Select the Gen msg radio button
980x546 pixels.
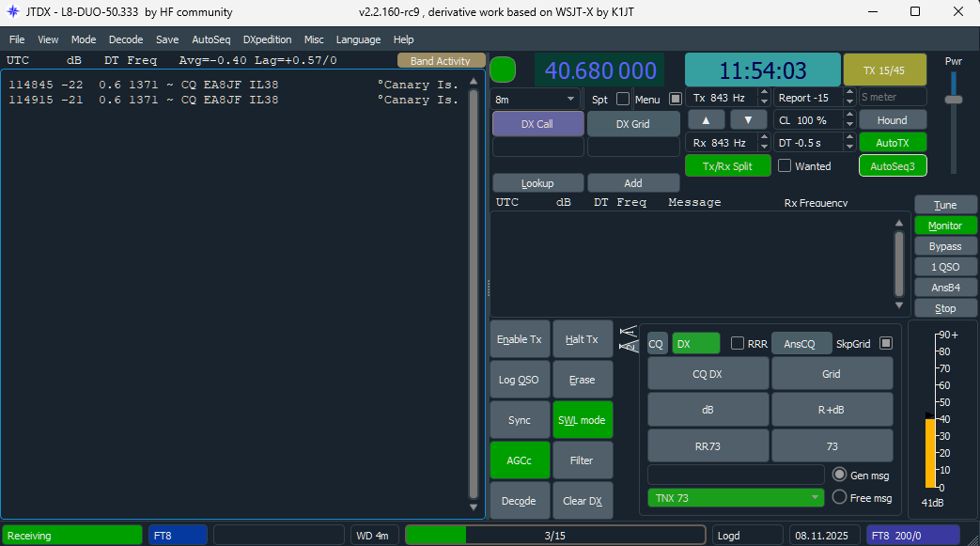click(839, 475)
